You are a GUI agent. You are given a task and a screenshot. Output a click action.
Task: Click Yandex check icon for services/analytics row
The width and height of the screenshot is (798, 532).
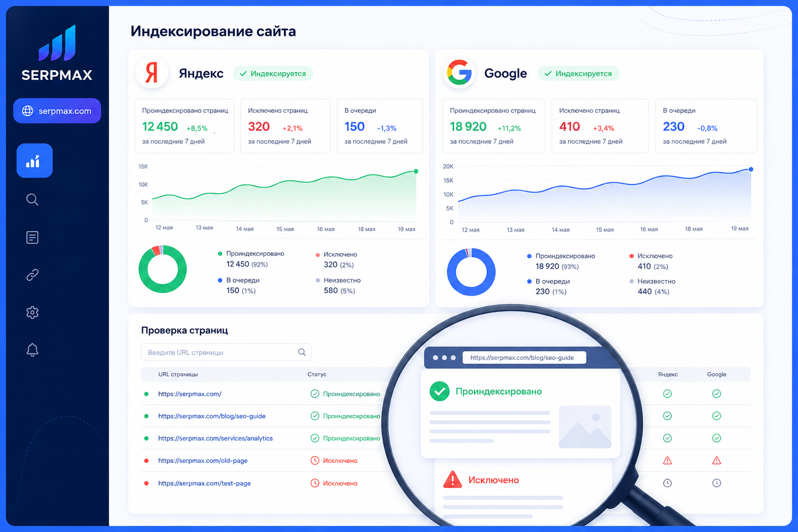[x=668, y=438]
